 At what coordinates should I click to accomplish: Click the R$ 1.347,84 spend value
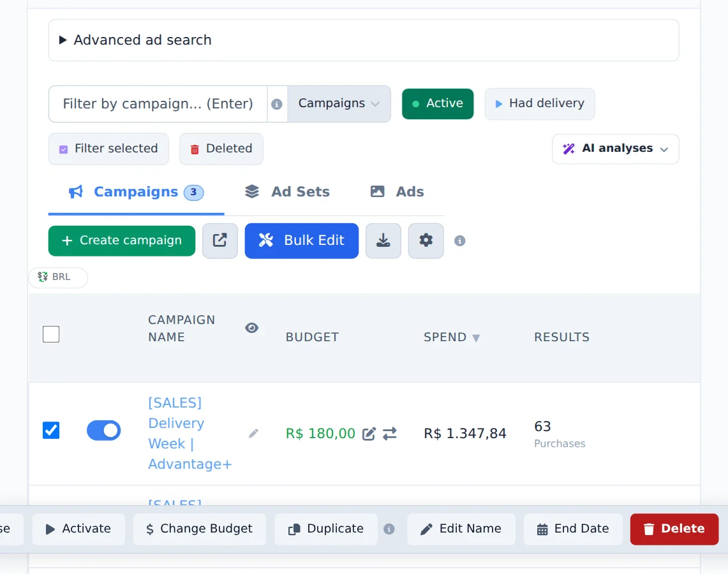point(464,434)
